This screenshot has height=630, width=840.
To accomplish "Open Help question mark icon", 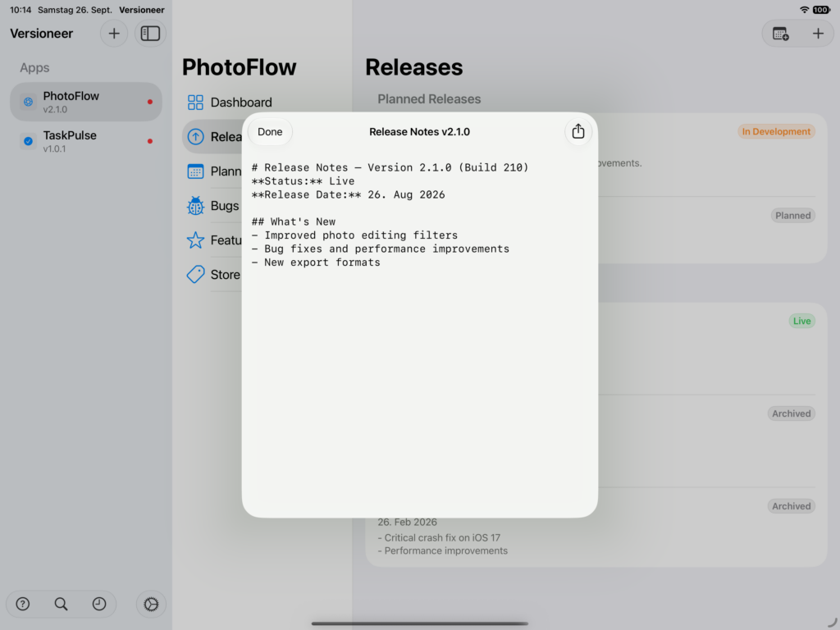I will (22, 605).
